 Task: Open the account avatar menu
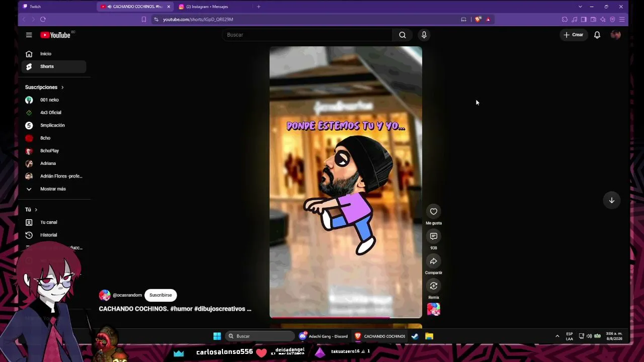tap(615, 35)
